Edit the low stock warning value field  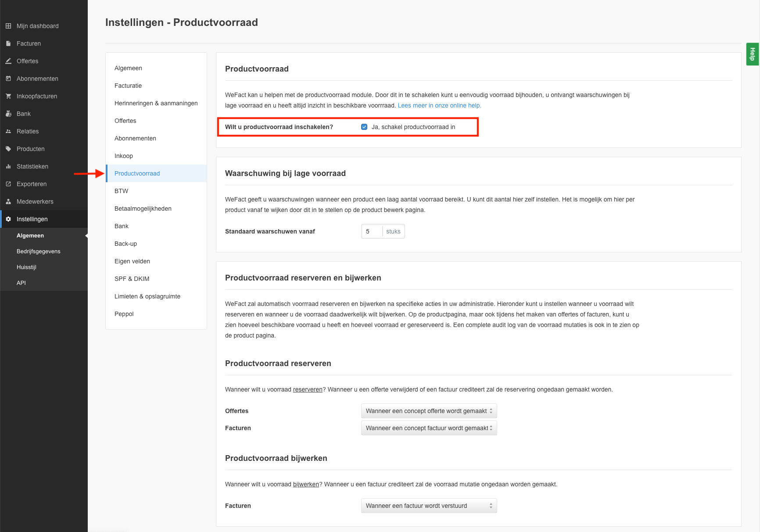[372, 231]
